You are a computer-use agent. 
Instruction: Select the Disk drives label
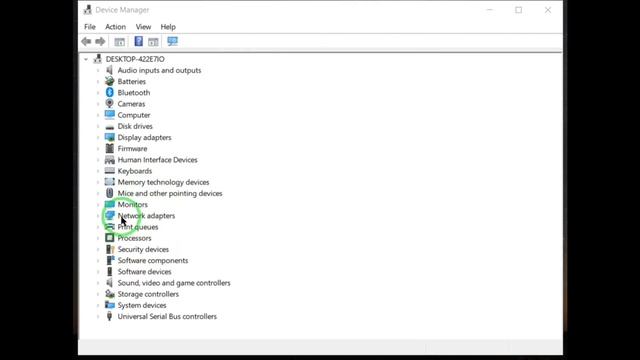coord(135,126)
